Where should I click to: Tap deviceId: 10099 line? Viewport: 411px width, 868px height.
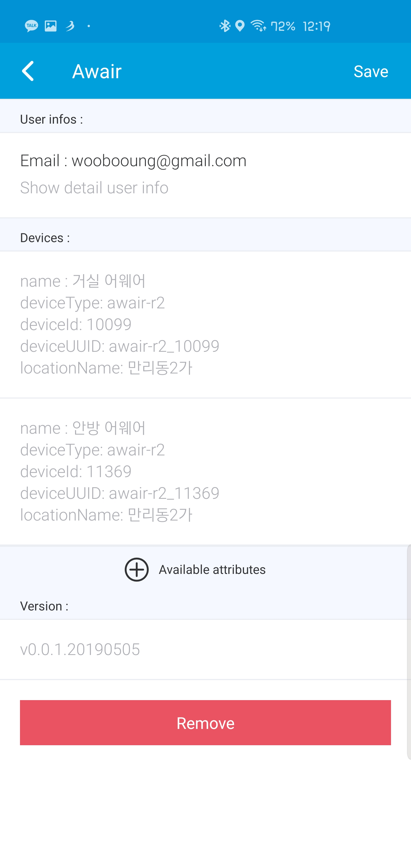[76, 324]
